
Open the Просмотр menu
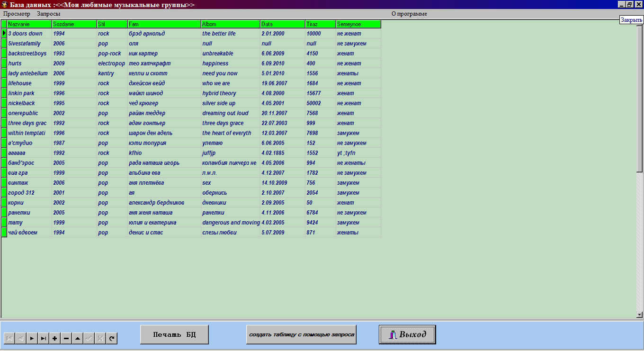pyautogui.click(x=17, y=14)
